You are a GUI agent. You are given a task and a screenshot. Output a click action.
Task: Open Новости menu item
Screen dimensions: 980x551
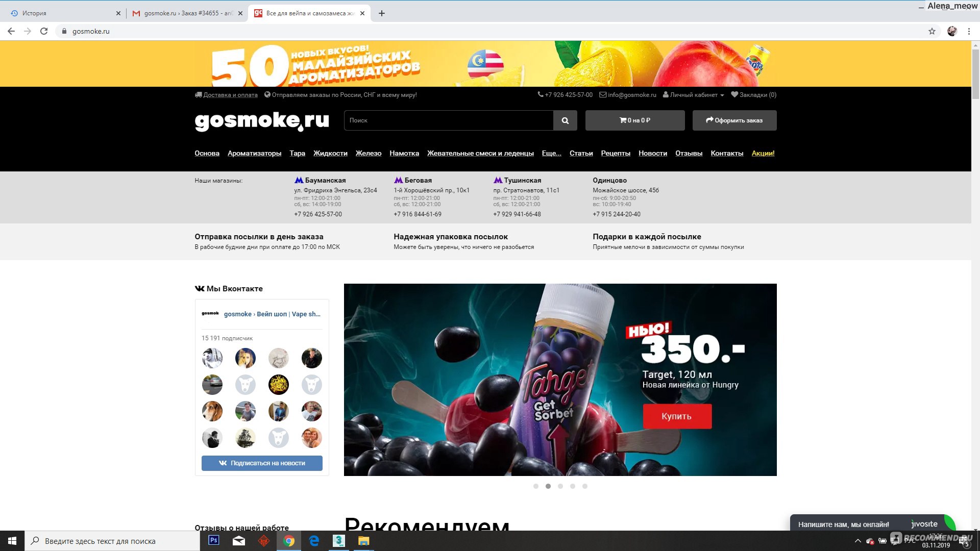tap(653, 154)
